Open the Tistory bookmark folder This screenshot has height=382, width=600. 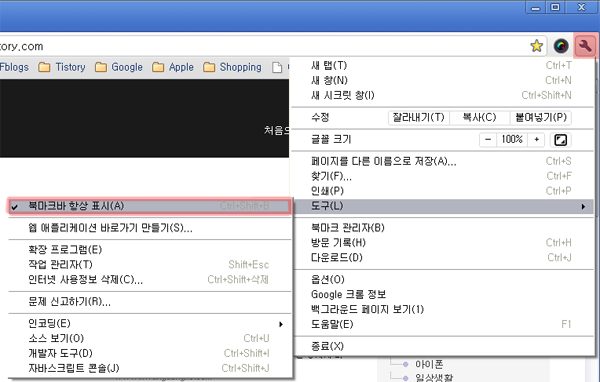[x=62, y=67]
